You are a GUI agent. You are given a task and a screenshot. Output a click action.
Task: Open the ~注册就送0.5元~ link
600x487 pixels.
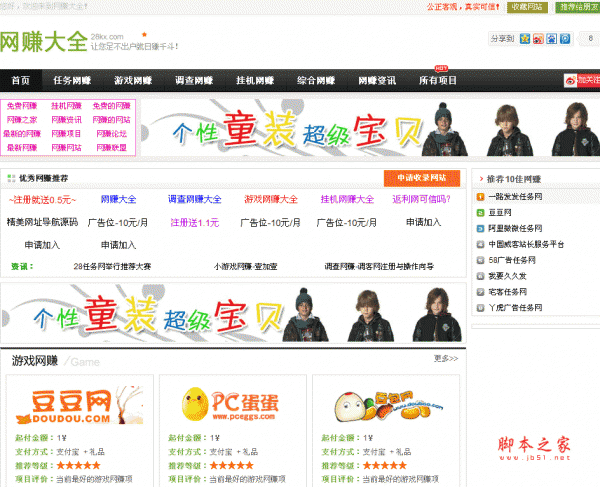point(42,199)
